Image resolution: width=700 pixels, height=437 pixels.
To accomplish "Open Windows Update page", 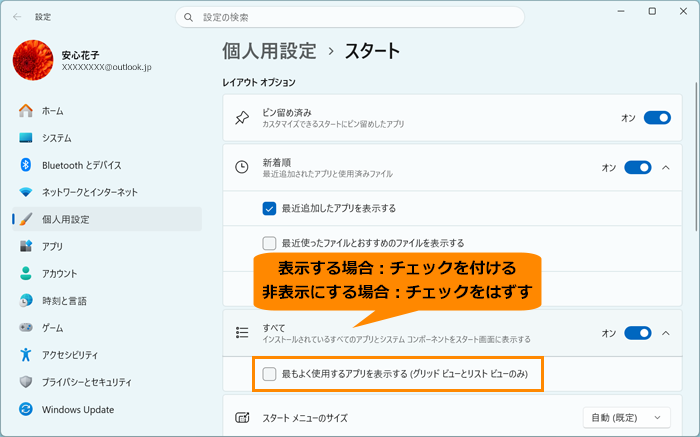I will [107, 409].
